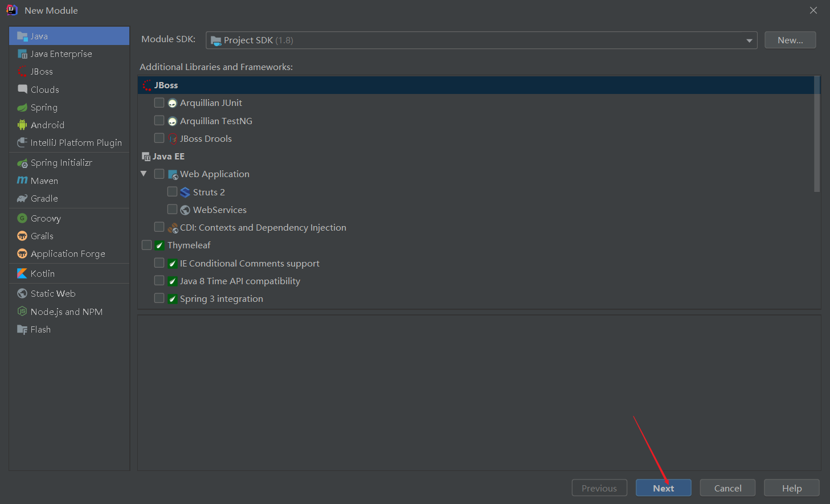
Task: Select the Java module type icon
Action: coord(22,36)
